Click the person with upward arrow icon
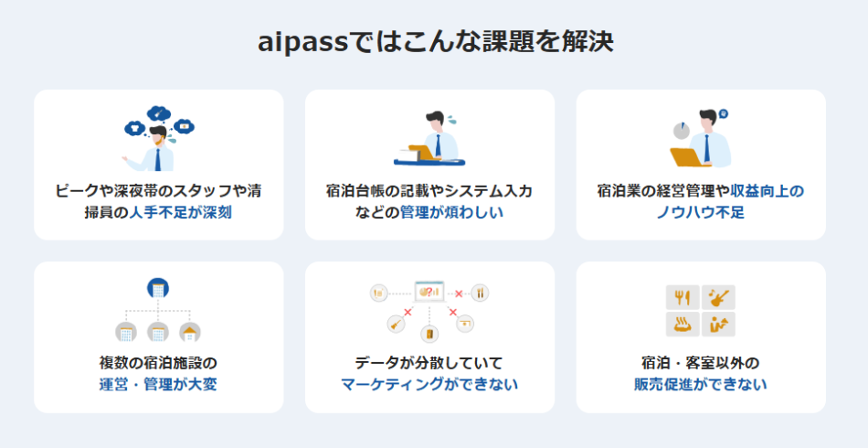This screenshot has height=448, width=868. point(718,324)
